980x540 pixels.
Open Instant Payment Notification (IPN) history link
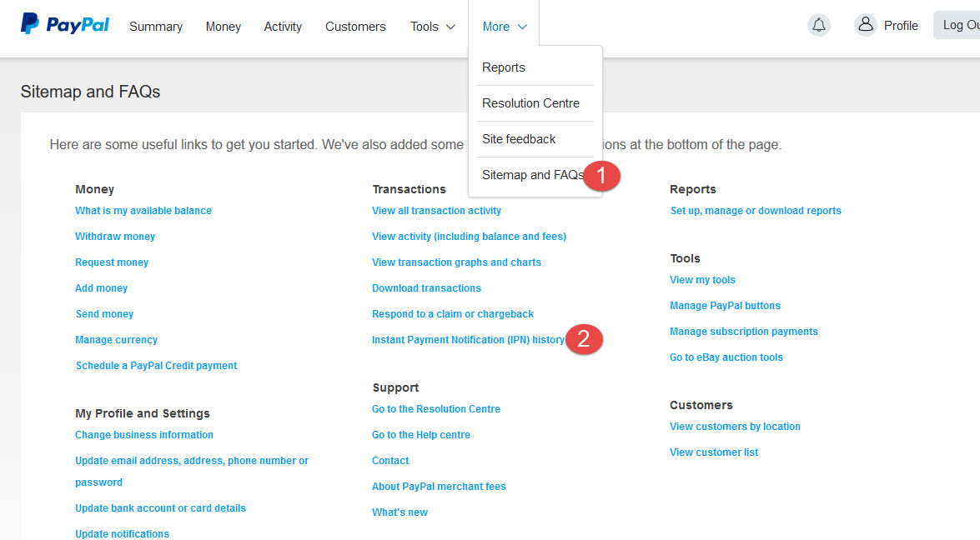(468, 340)
